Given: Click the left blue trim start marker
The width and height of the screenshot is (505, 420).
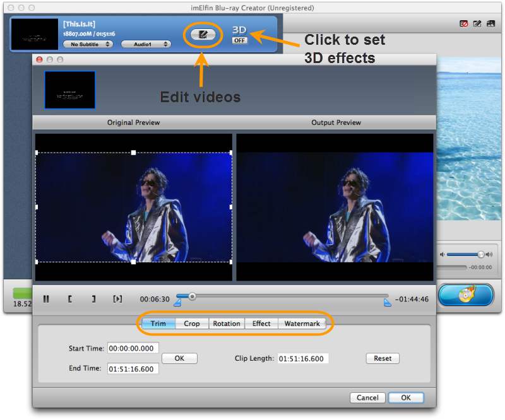Looking at the screenshot, I should pyautogui.click(x=177, y=303).
